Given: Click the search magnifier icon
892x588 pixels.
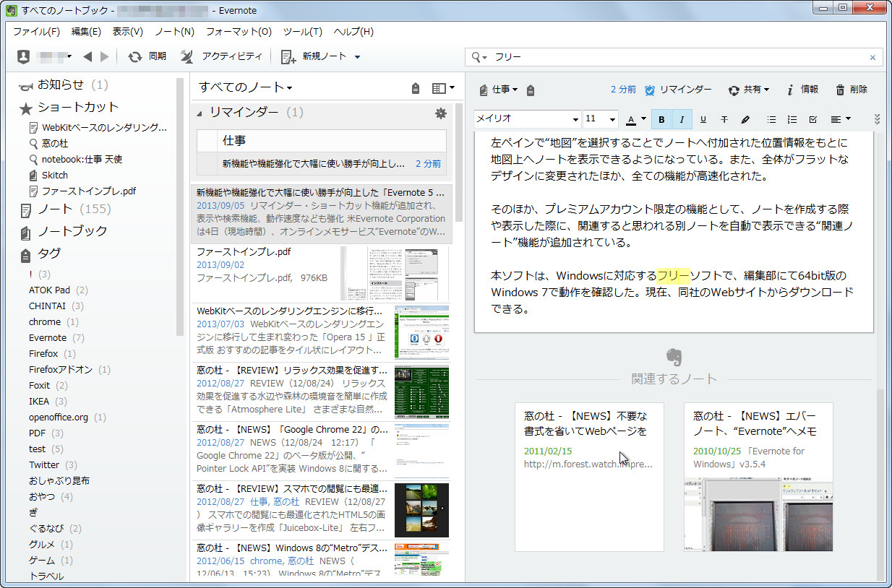Looking at the screenshot, I should pos(476,57).
